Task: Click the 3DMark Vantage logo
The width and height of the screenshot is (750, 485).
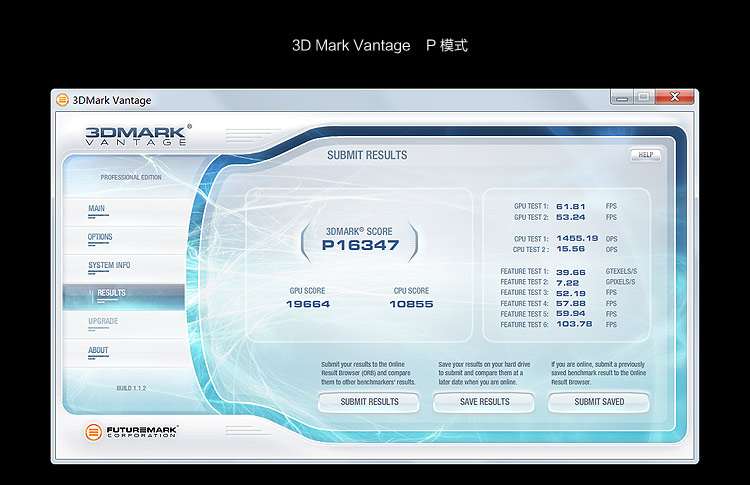Action: 138,135
